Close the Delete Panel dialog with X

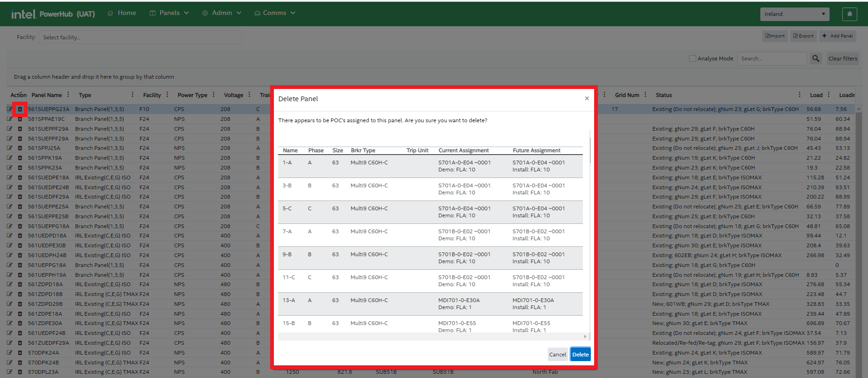click(x=587, y=98)
